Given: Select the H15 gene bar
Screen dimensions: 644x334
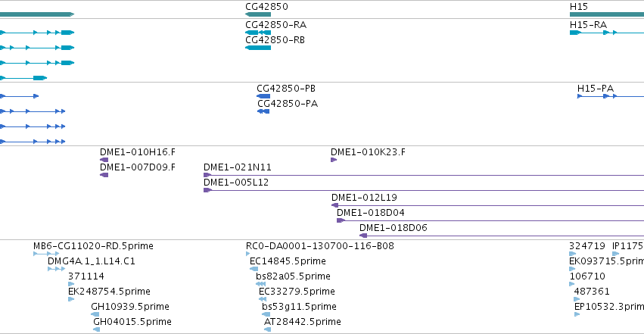Looking at the screenshot, I should tap(607, 14).
